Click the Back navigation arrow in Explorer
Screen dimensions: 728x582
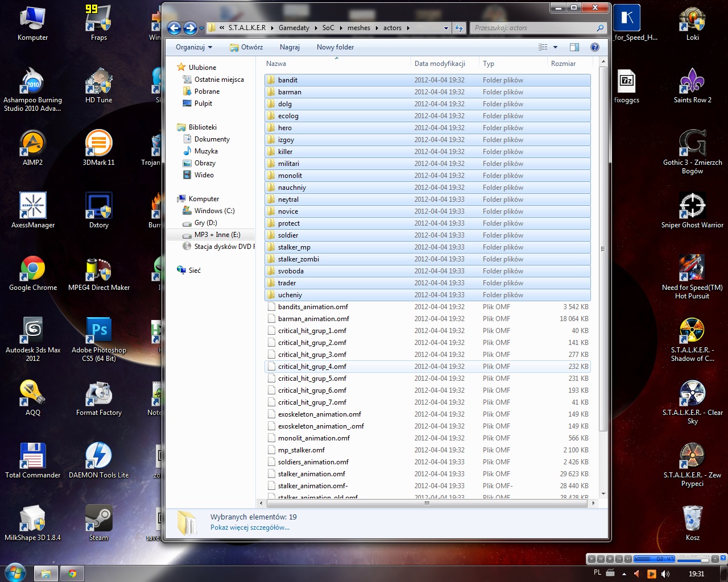175,28
